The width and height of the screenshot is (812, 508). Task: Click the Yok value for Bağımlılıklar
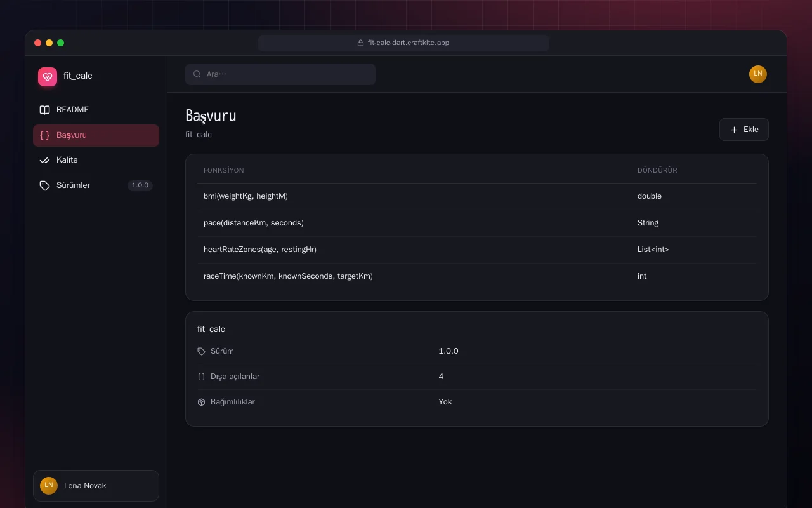445,402
